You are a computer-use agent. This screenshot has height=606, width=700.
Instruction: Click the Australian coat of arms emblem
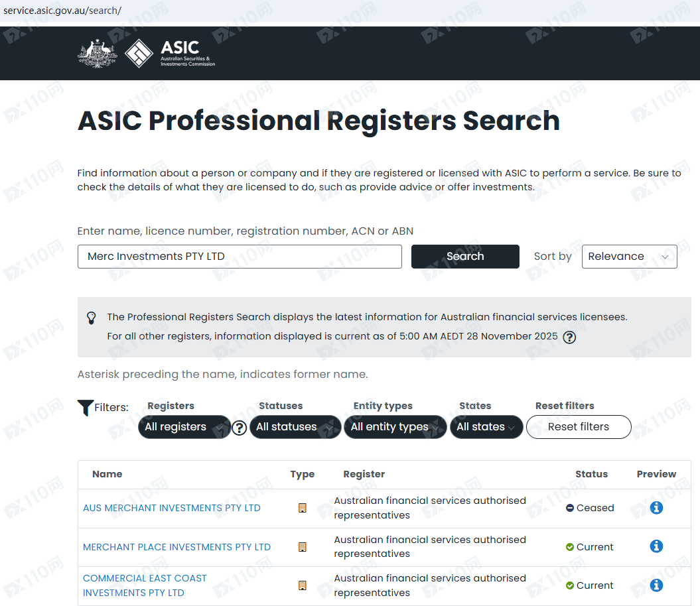97,54
